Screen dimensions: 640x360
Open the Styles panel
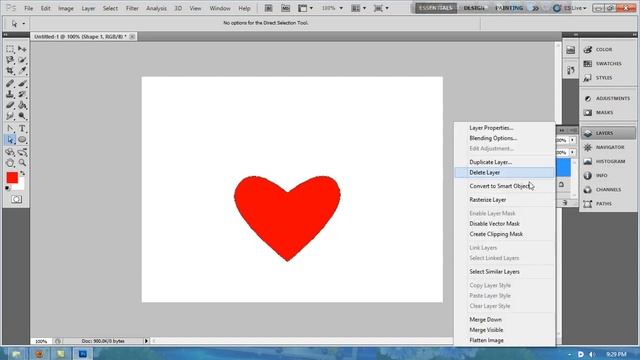pos(608,78)
